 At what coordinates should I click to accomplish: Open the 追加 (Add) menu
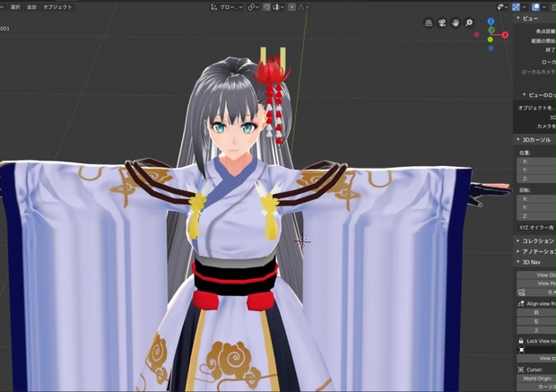pos(31,7)
